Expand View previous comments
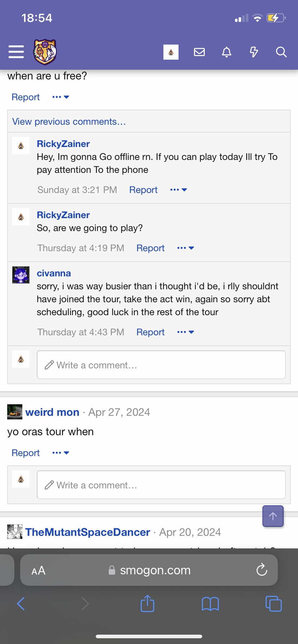 (x=69, y=121)
